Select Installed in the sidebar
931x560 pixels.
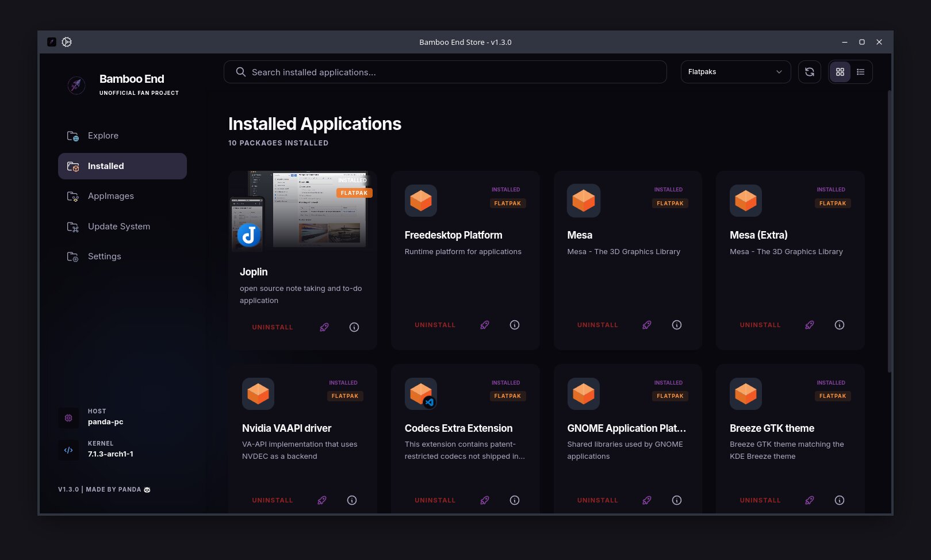point(122,166)
